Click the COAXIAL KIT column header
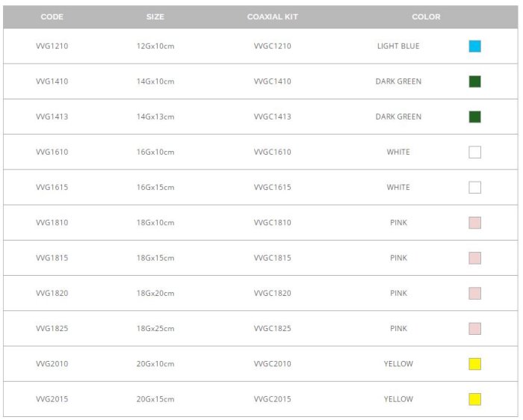Image resolution: width=523 pixels, height=420 pixels. click(273, 16)
